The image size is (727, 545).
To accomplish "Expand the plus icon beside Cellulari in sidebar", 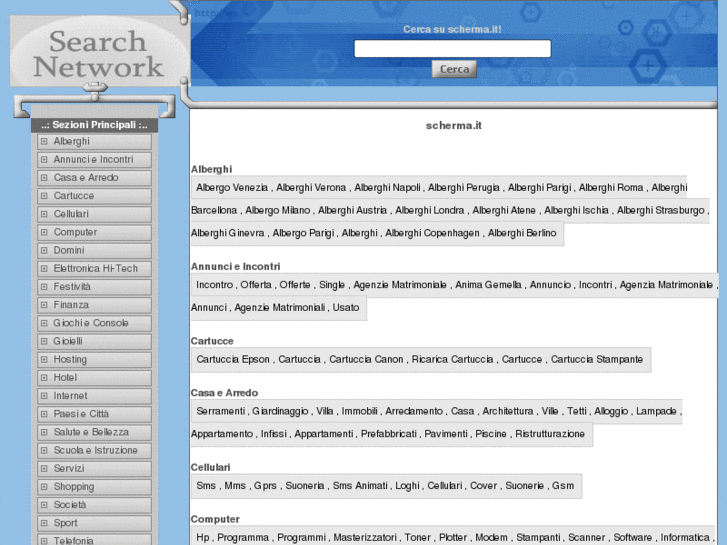I will click(x=44, y=214).
